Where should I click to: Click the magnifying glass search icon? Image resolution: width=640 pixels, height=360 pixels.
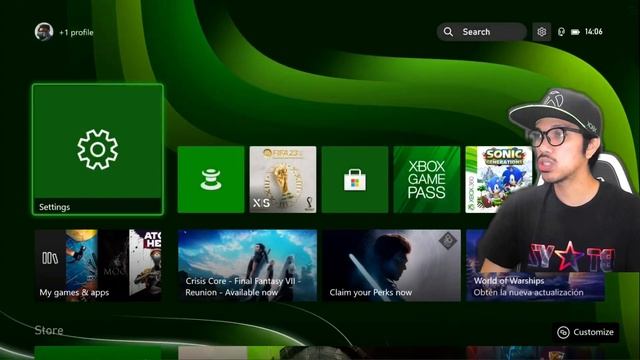(448, 32)
